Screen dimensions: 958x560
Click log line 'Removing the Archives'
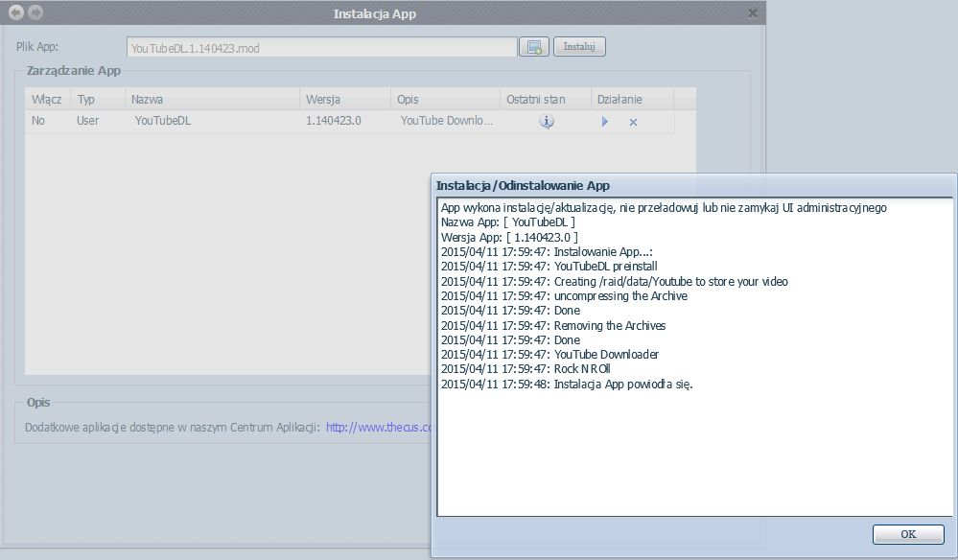point(553,325)
